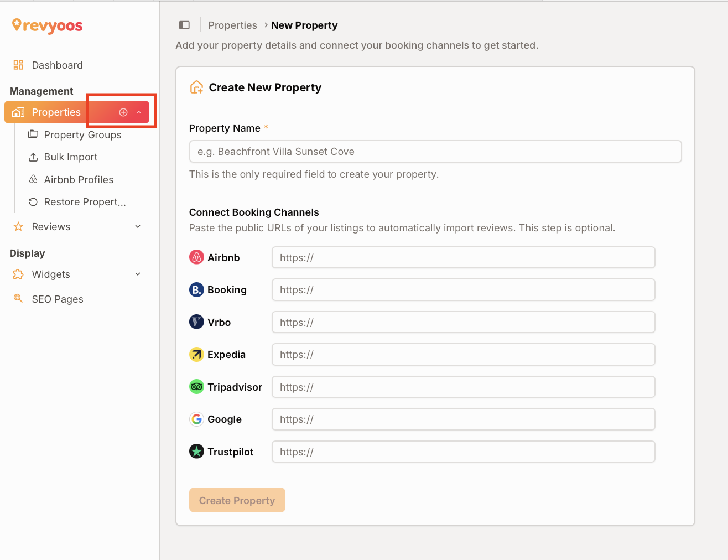Focus the Property Name input field

[435, 152]
